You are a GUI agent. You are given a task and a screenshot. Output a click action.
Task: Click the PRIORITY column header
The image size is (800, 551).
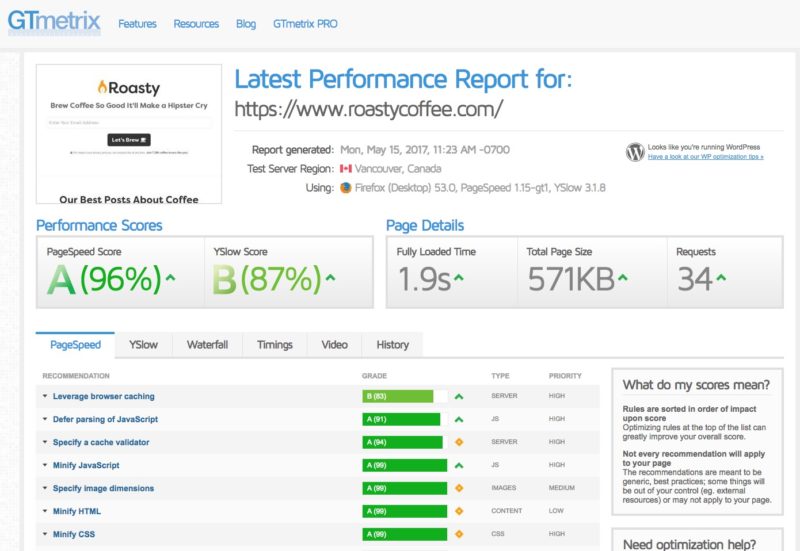click(x=565, y=376)
